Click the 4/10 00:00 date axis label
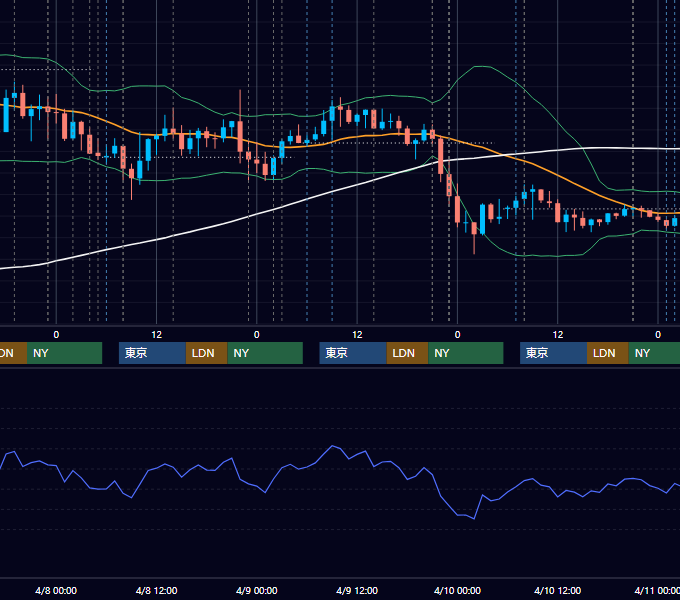Image resolution: width=680 pixels, height=600 pixels. pyautogui.click(x=457, y=590)
